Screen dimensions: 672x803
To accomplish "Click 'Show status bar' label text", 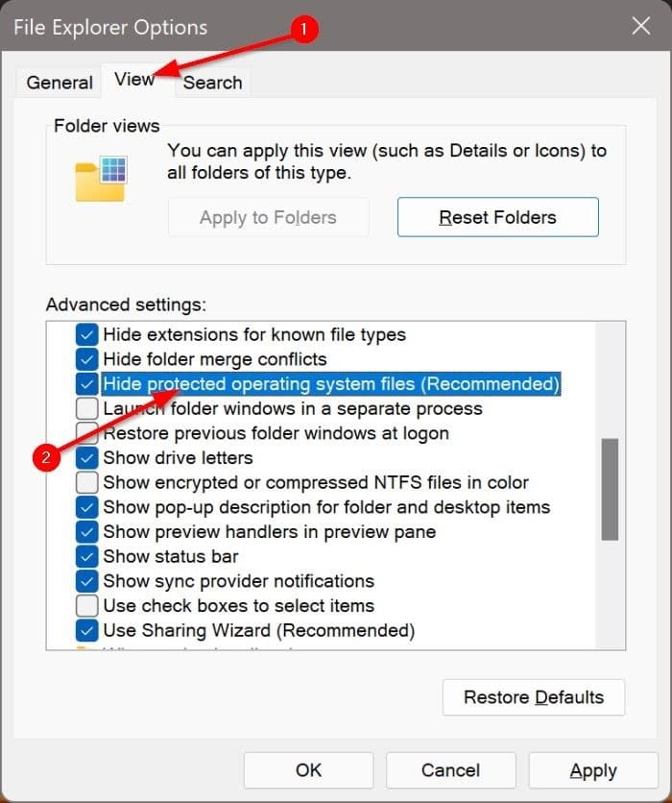I will 171,556.
